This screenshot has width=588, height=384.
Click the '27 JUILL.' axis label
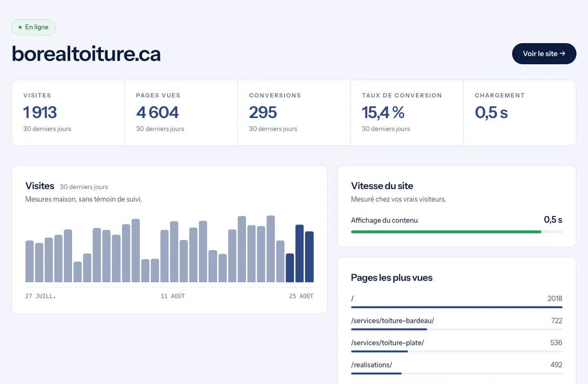click(x=41, y=296)
